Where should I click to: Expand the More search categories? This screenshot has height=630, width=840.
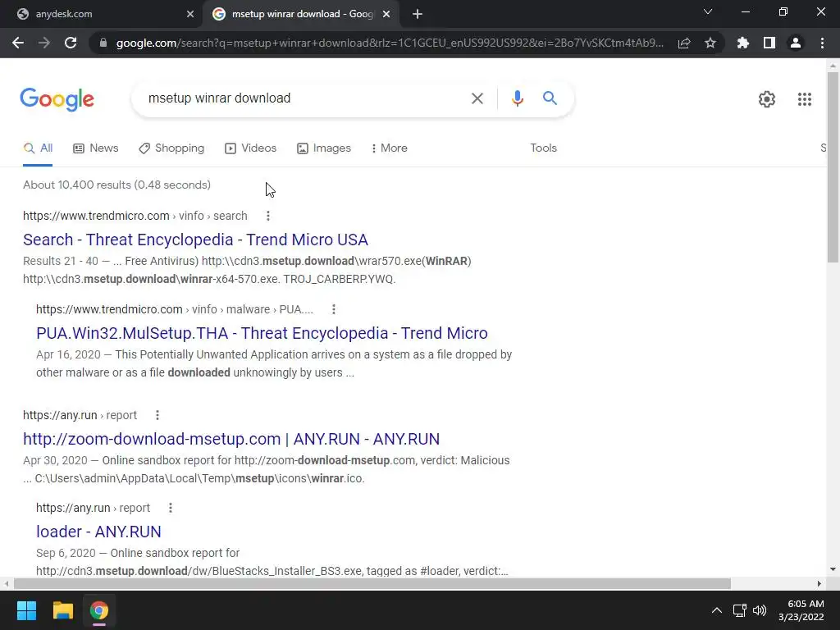coord(390,148)
